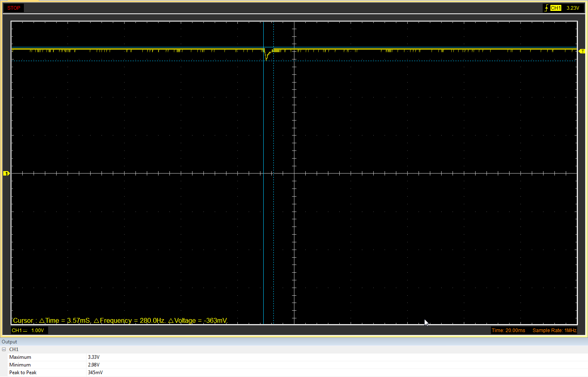Click the Output panel header

[10, 342]
